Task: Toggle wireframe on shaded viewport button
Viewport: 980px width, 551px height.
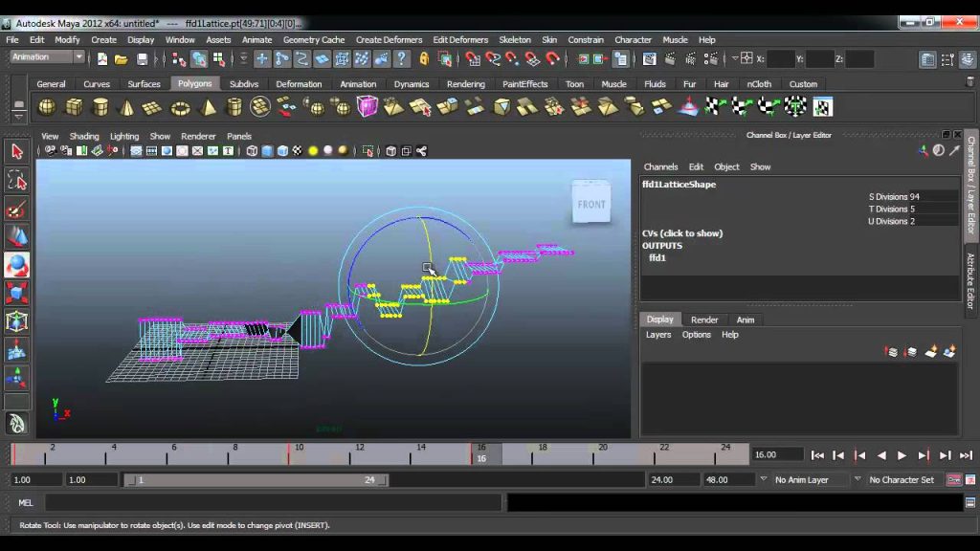Action: (x=282, y=151)
